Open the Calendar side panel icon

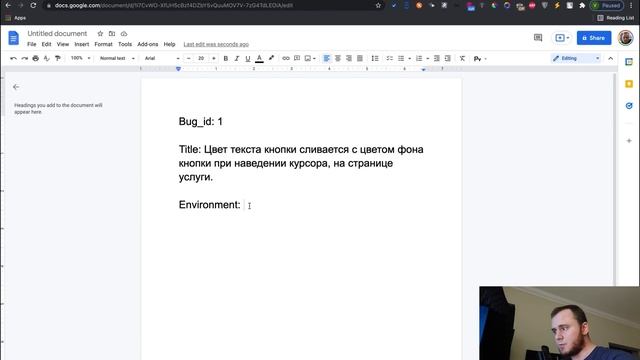pos(629,62)
